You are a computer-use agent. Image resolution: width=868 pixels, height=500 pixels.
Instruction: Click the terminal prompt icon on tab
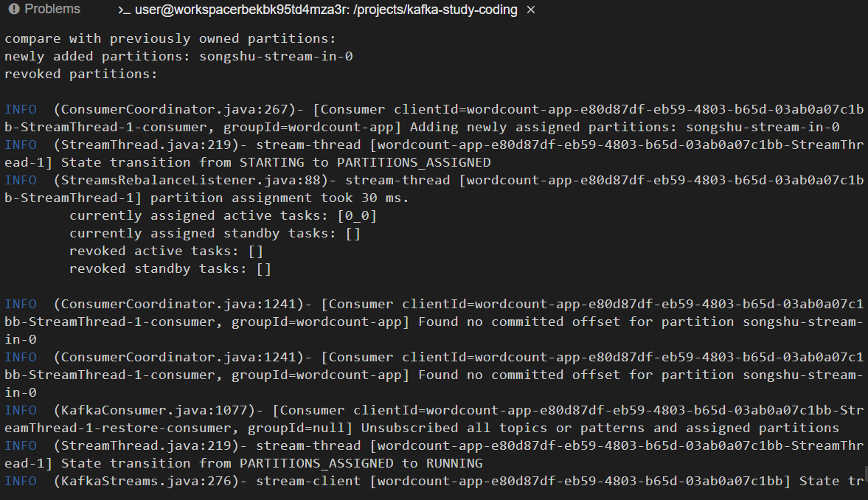tap(124, 10)
